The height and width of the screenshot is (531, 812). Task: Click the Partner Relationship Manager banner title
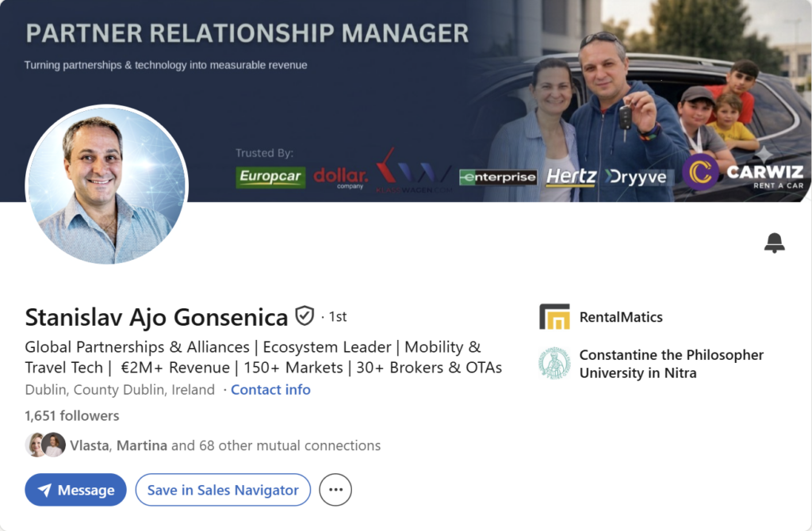(x=247, y=33)
